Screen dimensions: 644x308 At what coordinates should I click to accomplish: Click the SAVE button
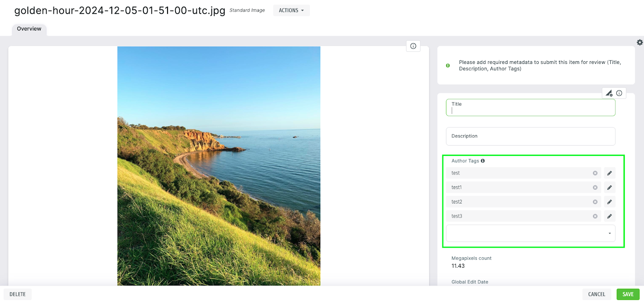point(627,294)
